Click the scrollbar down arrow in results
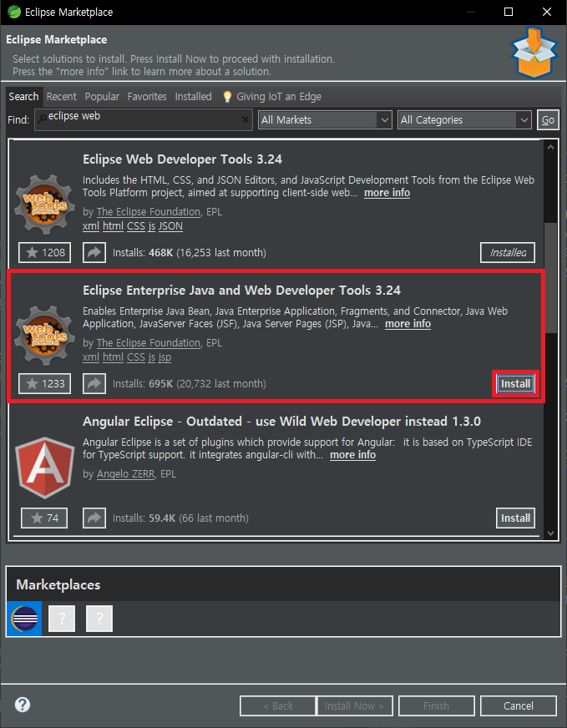 pyautogui.click(x=551, y=533)
